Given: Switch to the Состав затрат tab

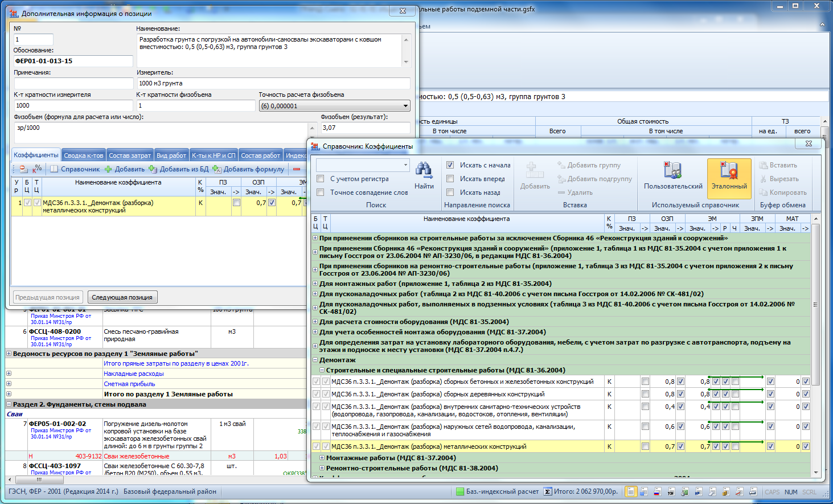Looking at the screenshot, I should tap(130, 155).
